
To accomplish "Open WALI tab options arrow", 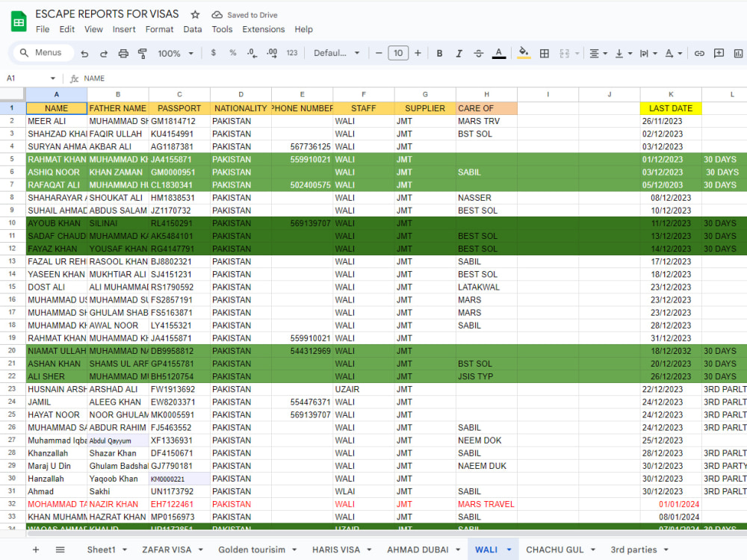I will tap(509, 550).
